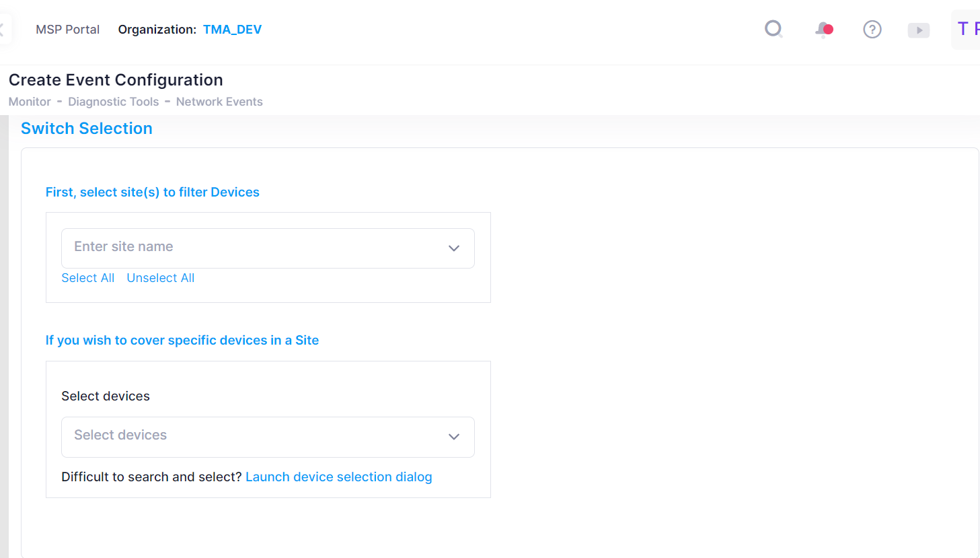Screen dimensions: 980x558
Task: Launch device selection dialog
Action: click(338, 477)
